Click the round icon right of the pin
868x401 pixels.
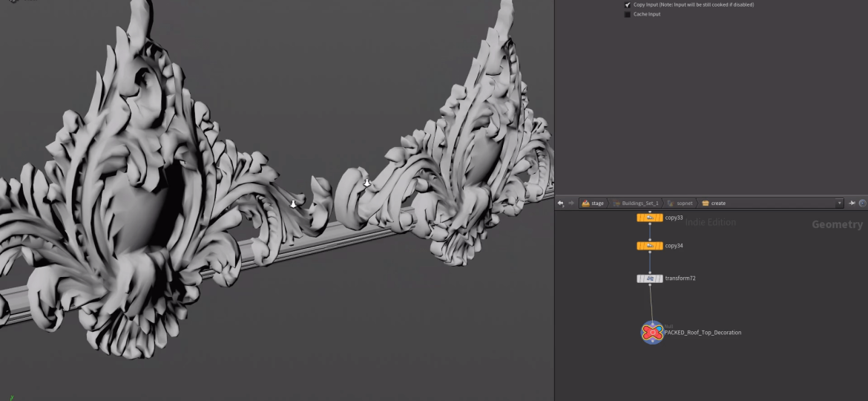(862, 203)
